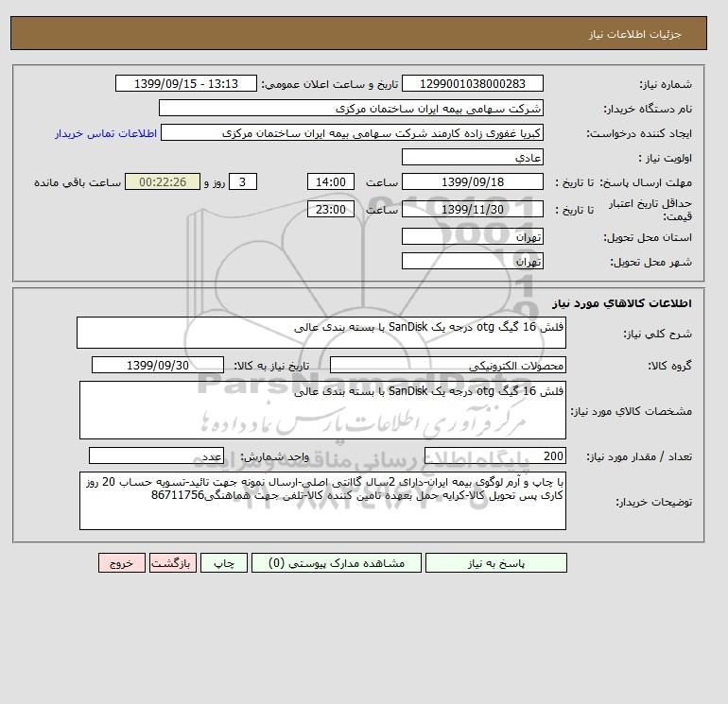Screen dimensions: 728x704
Task: Click the 'استان محل تحویل:' label
Action: point(648,237)
